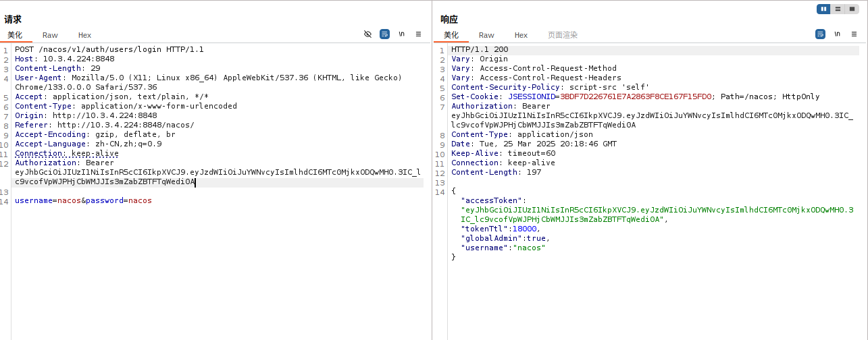The height and width of the screenshot is (340, 868).
Task: Click the username=nacos request body line
Action: 83,201
